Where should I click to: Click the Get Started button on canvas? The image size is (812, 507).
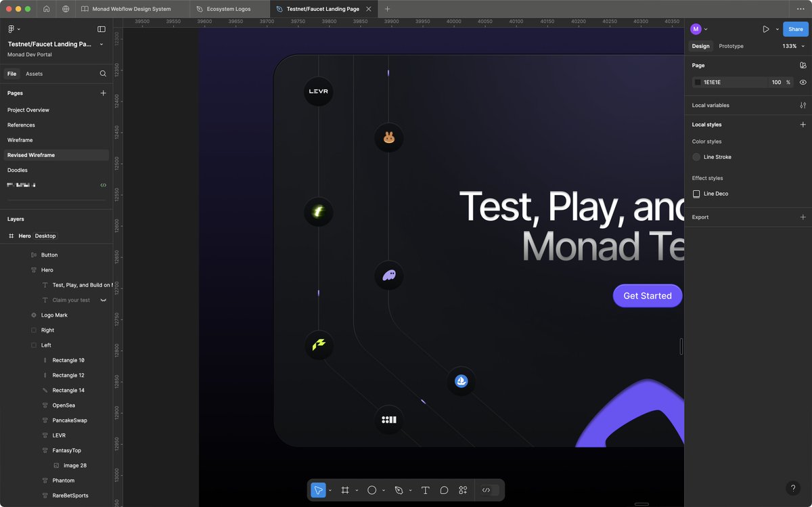tap(648, 296)
